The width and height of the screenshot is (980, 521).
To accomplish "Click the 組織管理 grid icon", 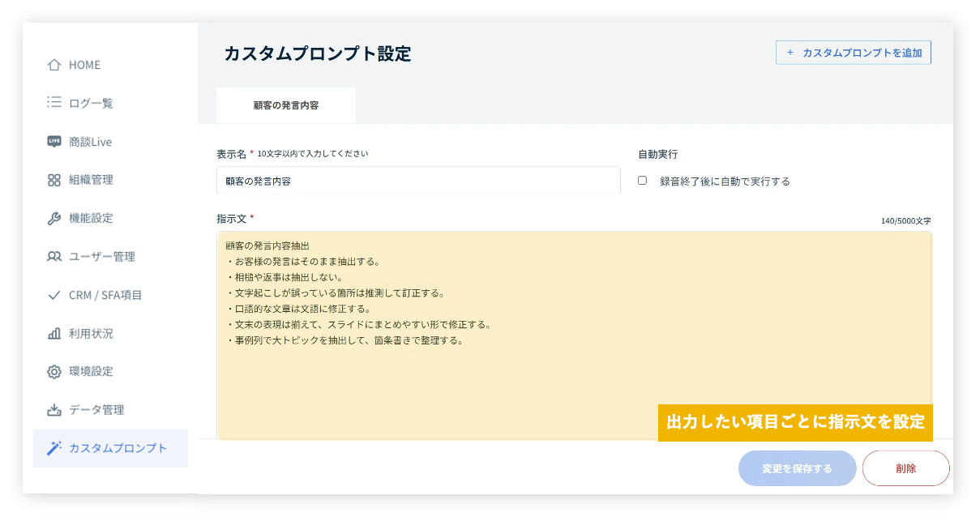I will click(x=54, y=180).
